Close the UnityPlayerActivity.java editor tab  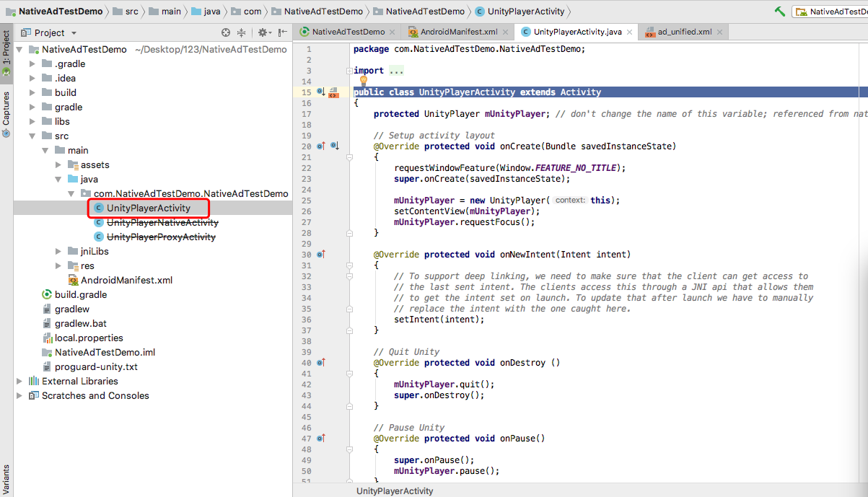(x=629, y=32)
